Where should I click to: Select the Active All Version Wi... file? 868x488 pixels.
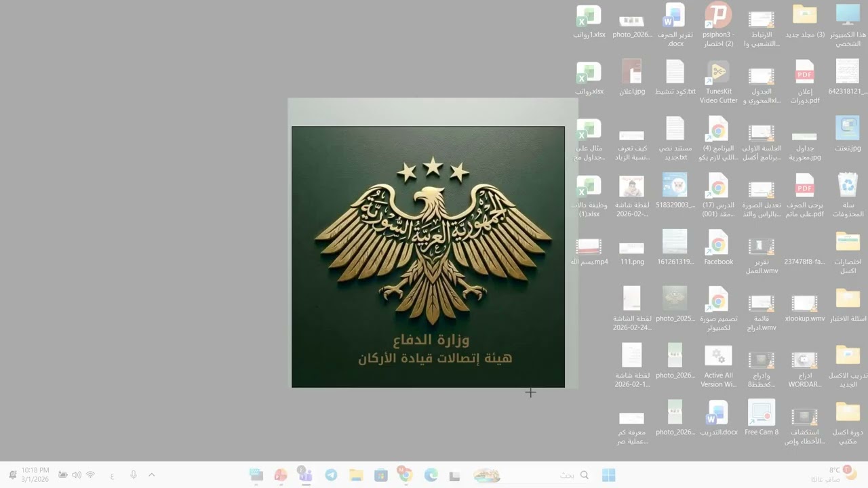tap(718, 366)
